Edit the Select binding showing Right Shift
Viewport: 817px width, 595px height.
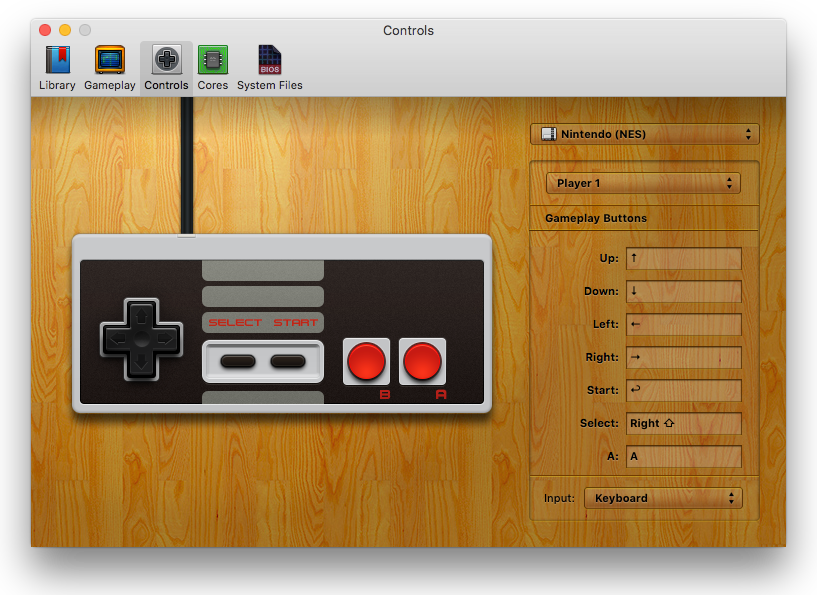(x=684, y=423)
